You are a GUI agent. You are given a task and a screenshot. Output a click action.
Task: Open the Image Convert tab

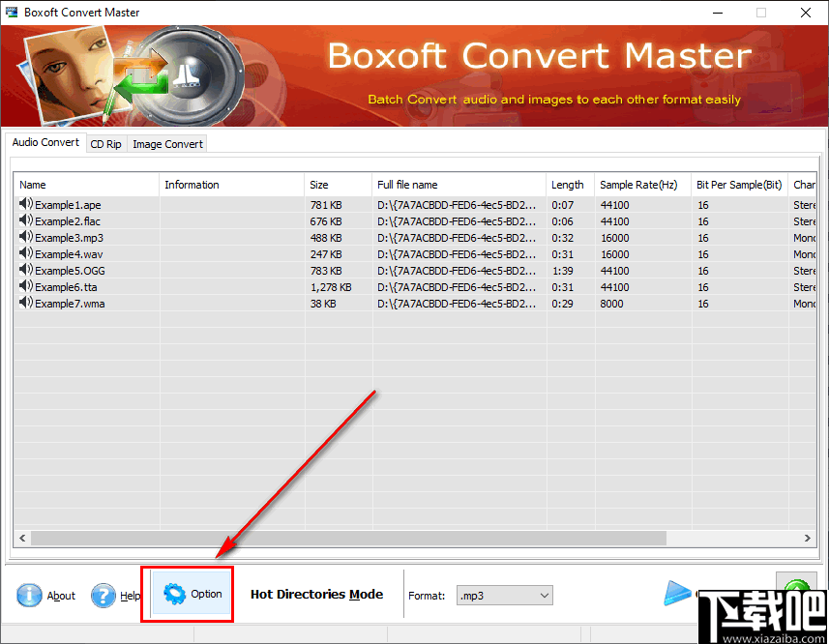pyautogui.click(x=166, y=143)
